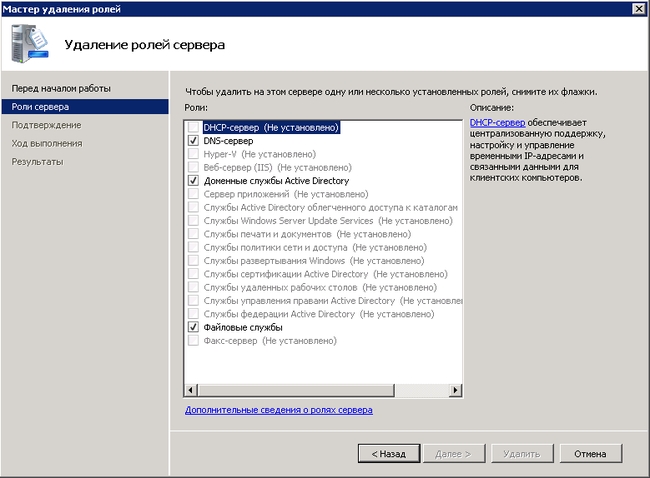Open the Подтверждение step in sidebar
This screenshot has width=650, height=478.
[x=46, y=125]
